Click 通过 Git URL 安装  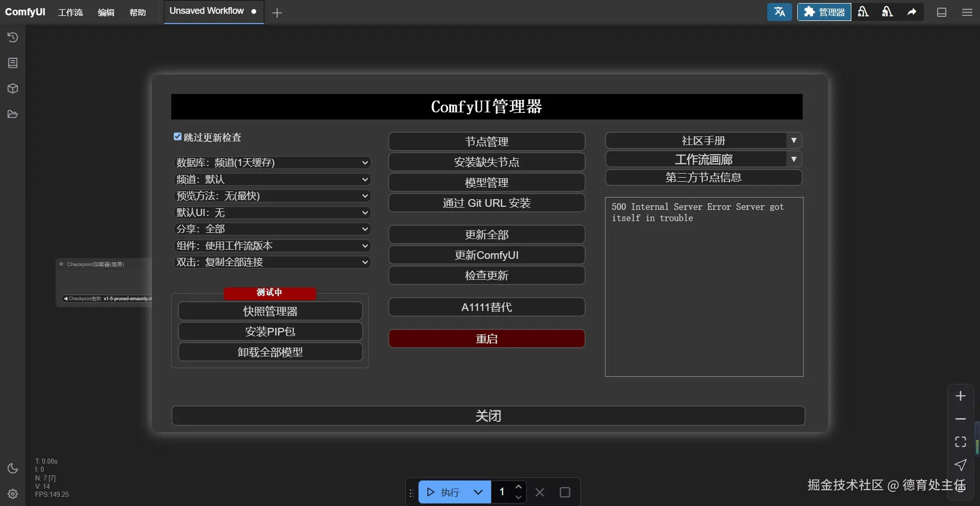coord(486,203)
